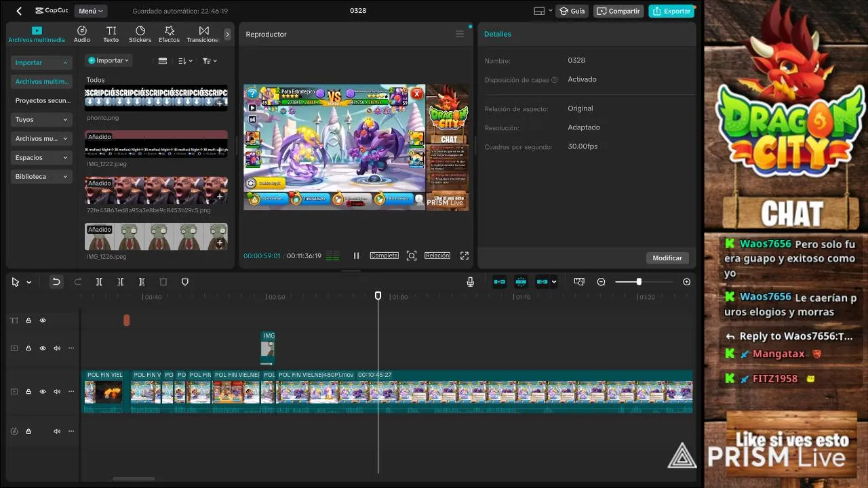Expand the Espacios sidebar section
Viewport: 868px width, 488px height.
42,157
